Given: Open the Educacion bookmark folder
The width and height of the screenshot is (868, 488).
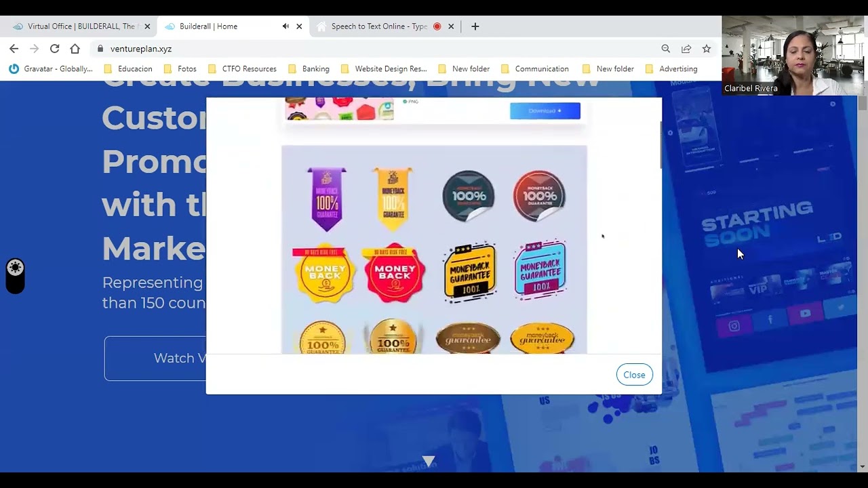Looking at the screenshot, I should [127, 68].
